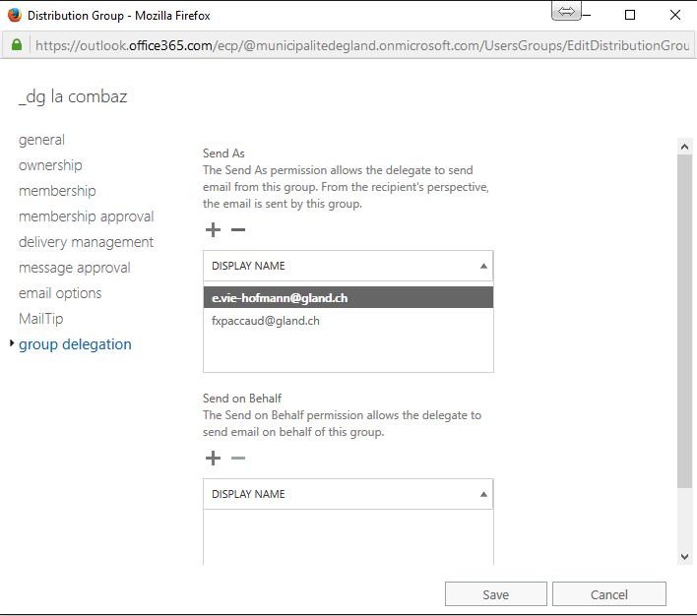
Task: Select fxpaccaud@gland.ch in Send As list
Action: click(x=266, y=321)
